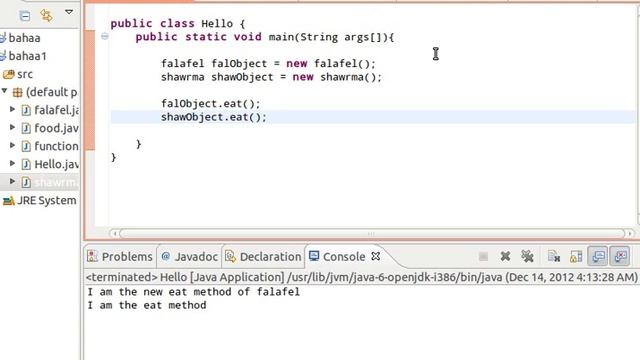This screenshot has height=360, width=640.
Task: Open falafel.java in the tree
Action: 57,110
